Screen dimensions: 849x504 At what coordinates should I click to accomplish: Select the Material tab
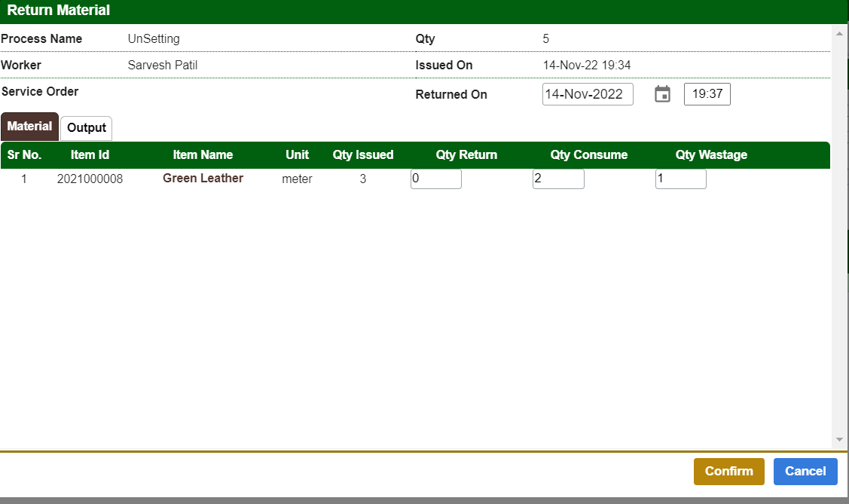(x=29, y=127)
